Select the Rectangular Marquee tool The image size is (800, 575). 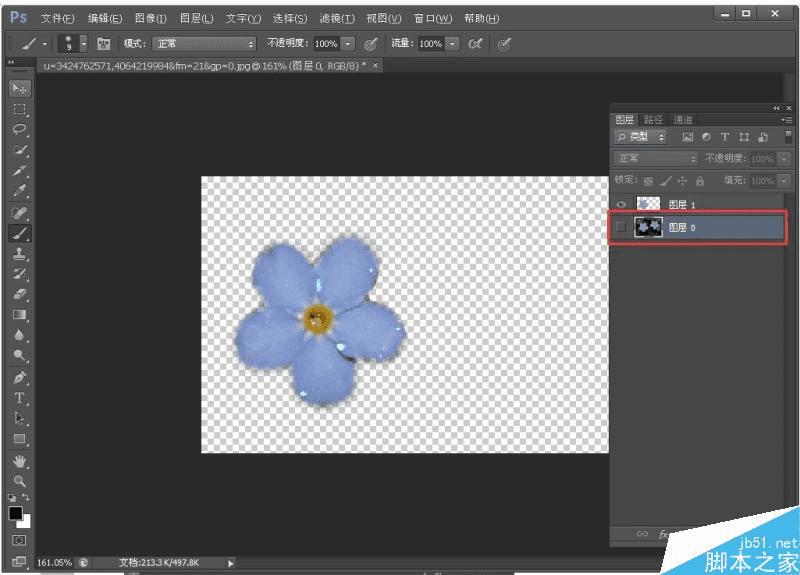coord(19,109)
